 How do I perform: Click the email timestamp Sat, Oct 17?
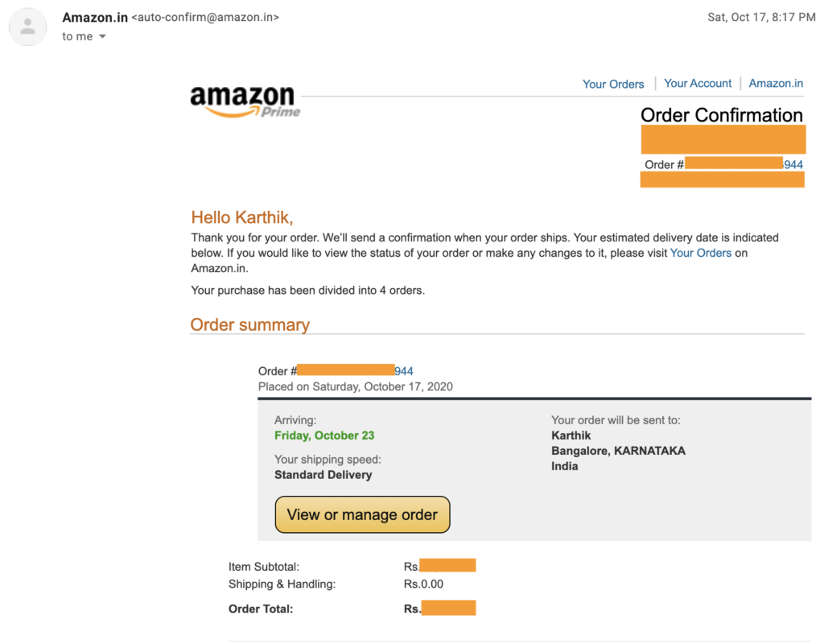760,16
